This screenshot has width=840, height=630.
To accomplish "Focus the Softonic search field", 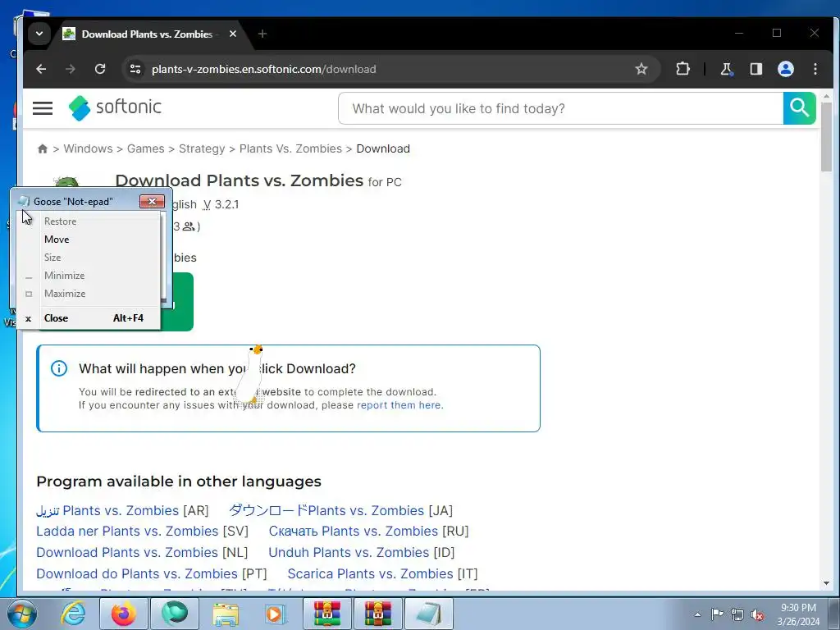I will [x=561, y=108].
